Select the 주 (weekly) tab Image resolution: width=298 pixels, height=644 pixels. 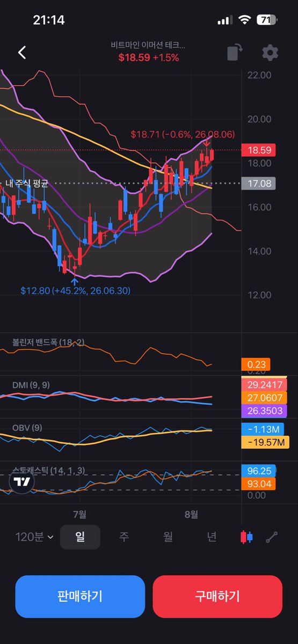coord(124,537)
